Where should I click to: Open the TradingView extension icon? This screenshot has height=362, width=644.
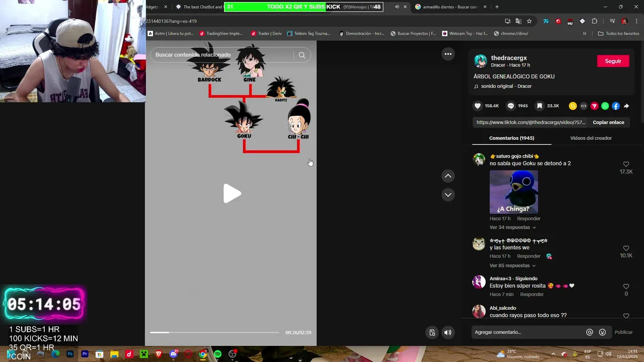pos(546,21)
